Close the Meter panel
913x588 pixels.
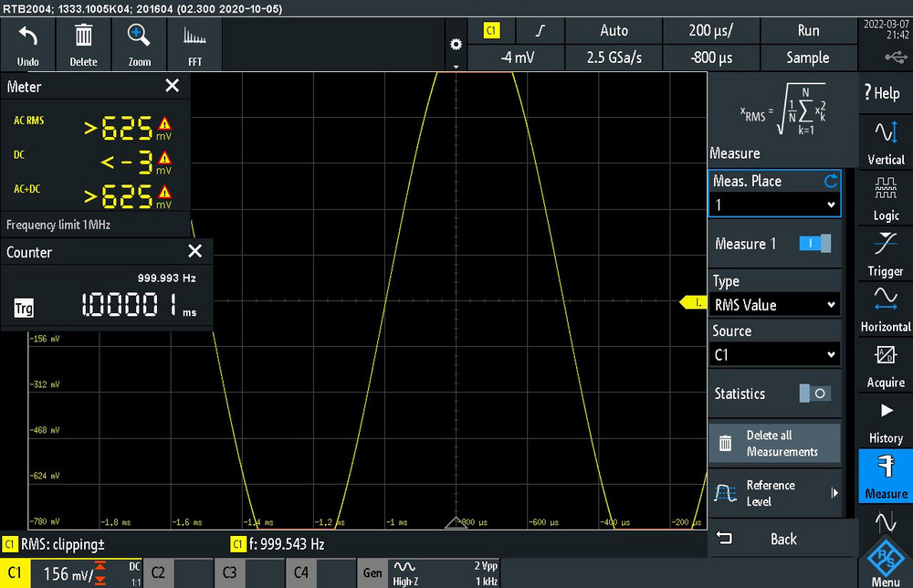coord(173,86)
